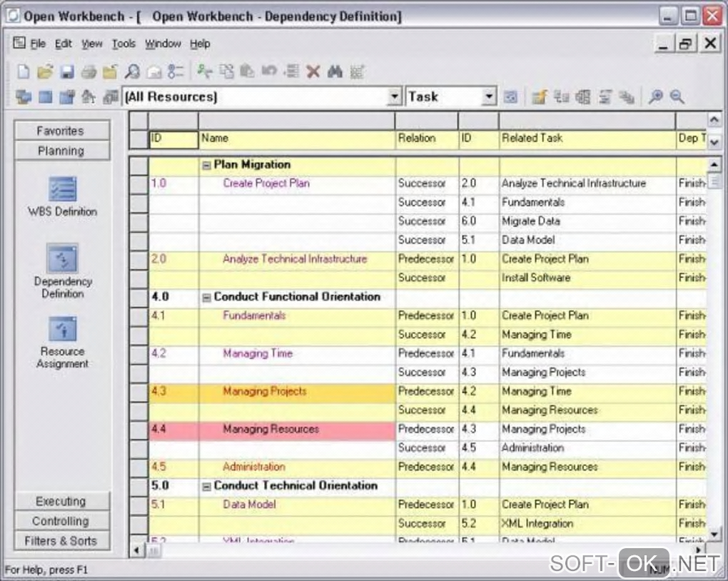Collapse the Conduct Functional Orientation group
Image resolution: width=728 pixels, height=581 pixels.
[206, 298]
